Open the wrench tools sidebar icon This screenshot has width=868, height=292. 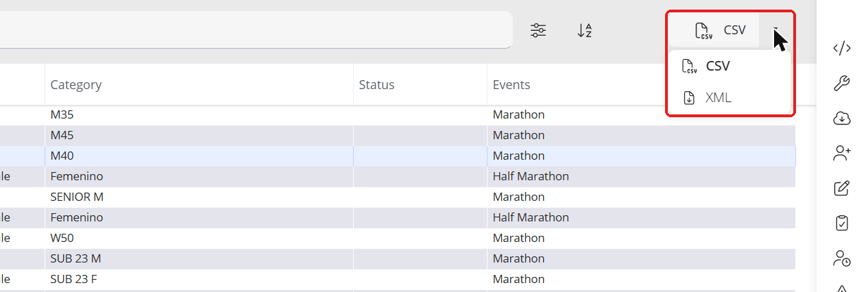842,84
